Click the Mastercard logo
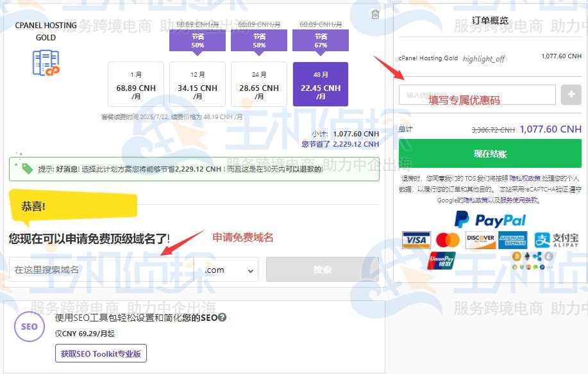 point(448,240)
